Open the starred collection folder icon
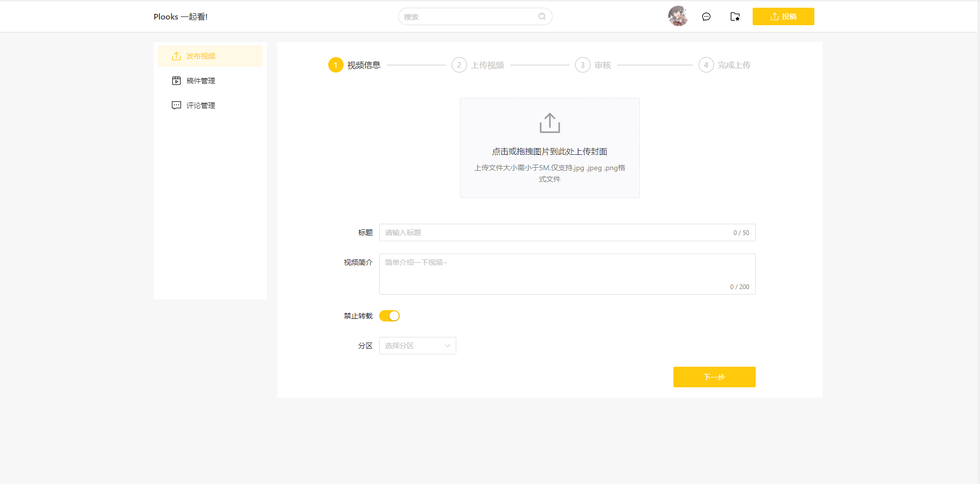980x484 pixels. [x=735, y=16]
